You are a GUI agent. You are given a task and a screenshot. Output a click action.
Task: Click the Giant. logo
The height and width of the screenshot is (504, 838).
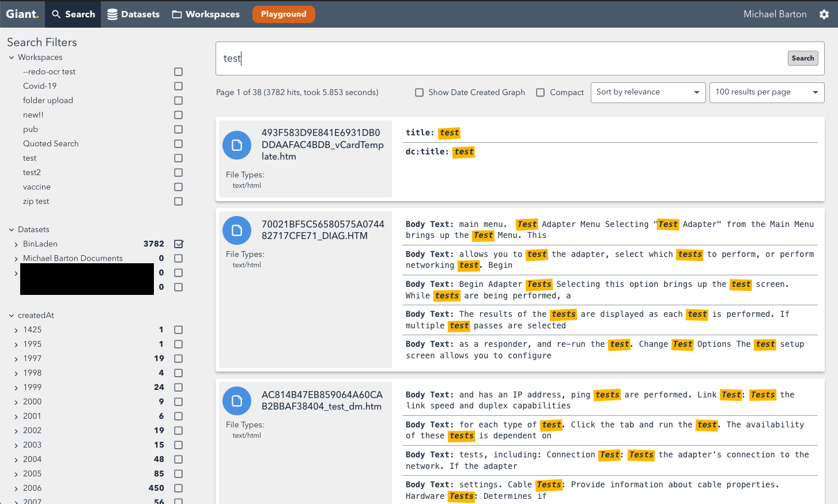click(22, 14)
